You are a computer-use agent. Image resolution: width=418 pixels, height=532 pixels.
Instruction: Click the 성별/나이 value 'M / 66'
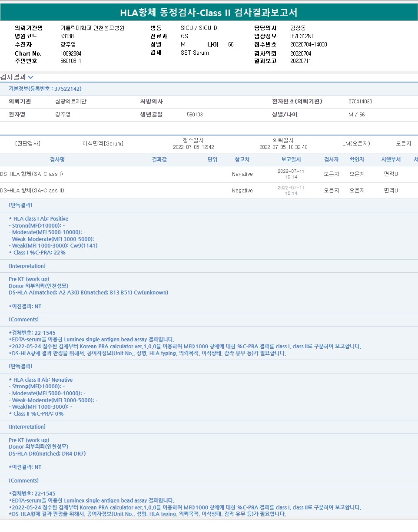[357, 115]
